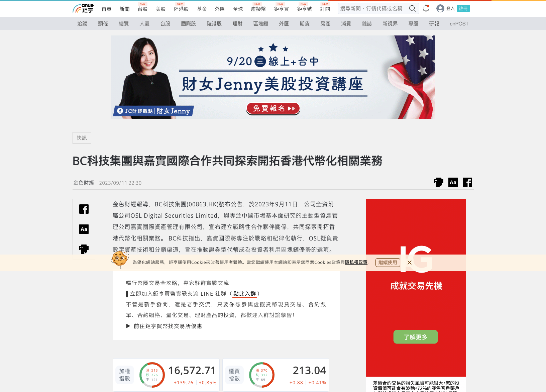Select the 人氣 sub-navigation tab
The width and height of the screenshot is (546, 392).
pos(144,24)
